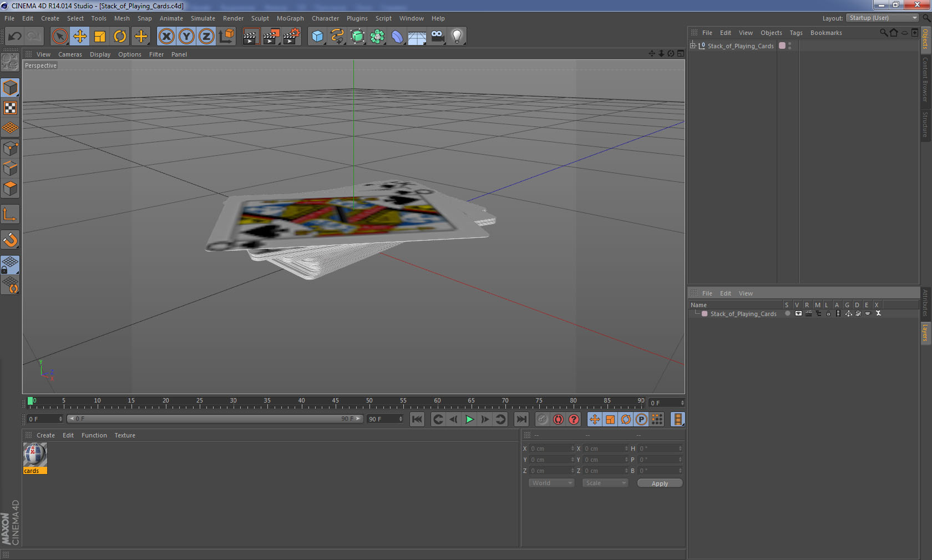Viewport: 932px width, 560px height.
Task: Add a Camera object
Action: [437, 37]
